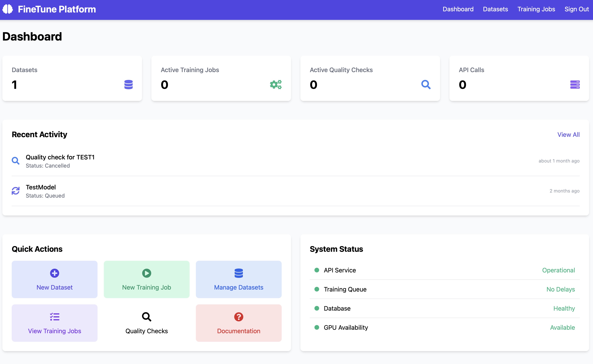Screen dimensions: 593x364
Task: Click the list icon on View Training Jobs action
Action: point(54,317)
